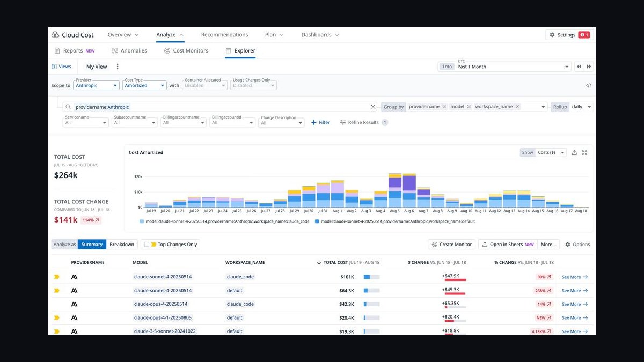Export the Cost Amortized chart
The height and width of the screenshot is (362, 644).
[x=574, y=152]
